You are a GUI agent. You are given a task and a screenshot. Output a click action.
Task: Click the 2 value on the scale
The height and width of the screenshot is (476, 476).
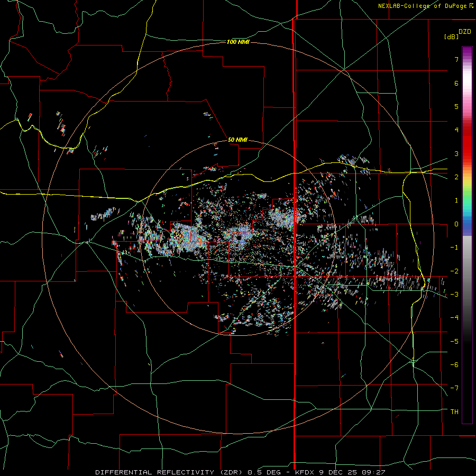point(456,177)
